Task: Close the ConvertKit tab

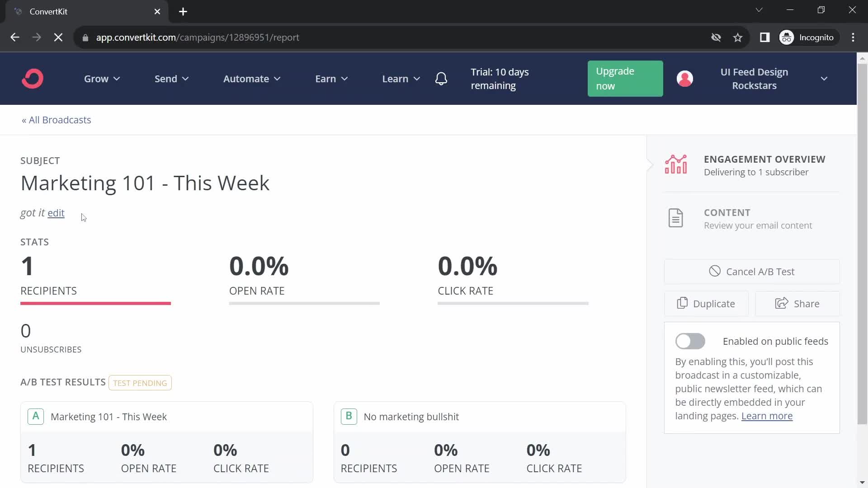Action: [157, 12]
